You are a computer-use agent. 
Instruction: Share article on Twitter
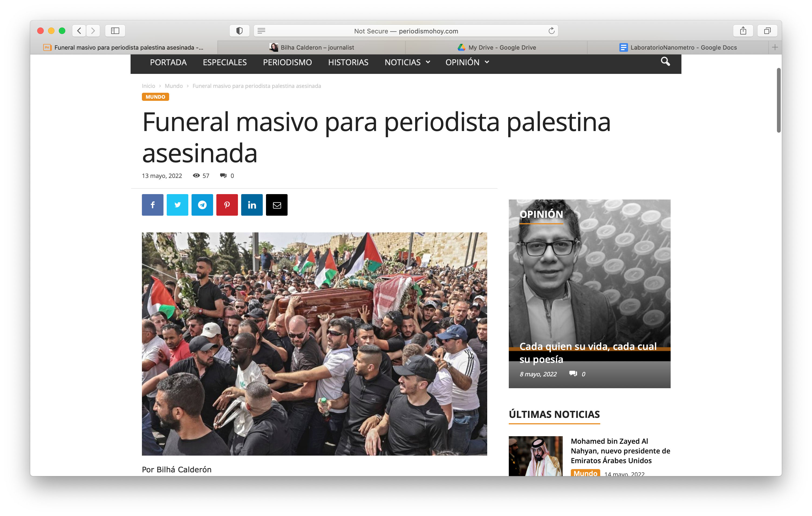click(x=178, y=205)
